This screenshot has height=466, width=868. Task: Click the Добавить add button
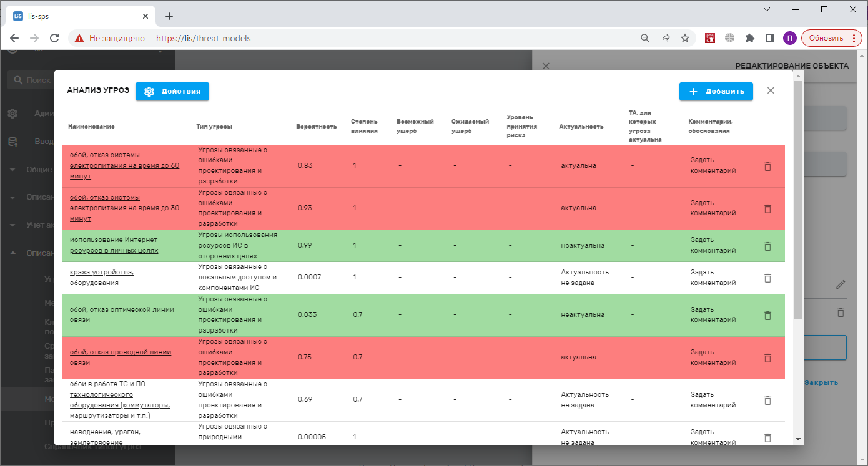tap(716, 91)
